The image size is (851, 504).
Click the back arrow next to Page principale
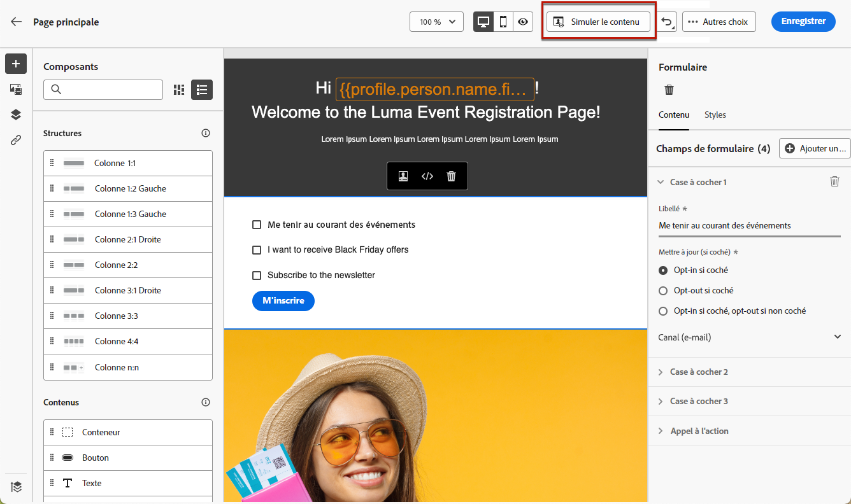(x=16, y=22)
